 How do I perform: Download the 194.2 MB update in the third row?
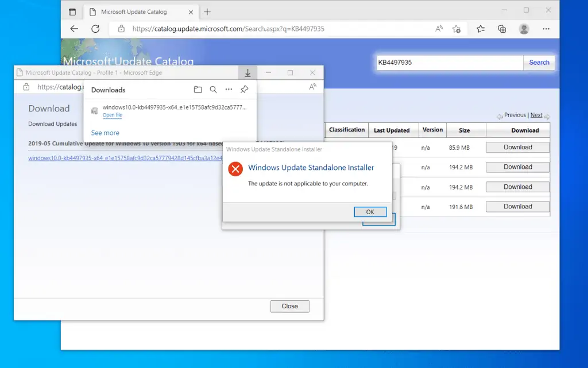517,187
